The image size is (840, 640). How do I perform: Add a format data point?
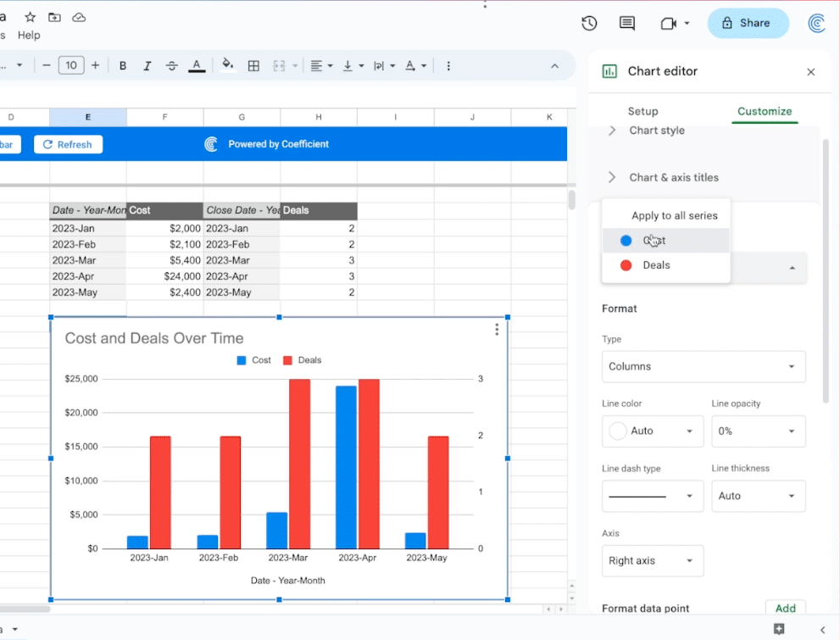pyautogui.click(x=786, y=608)
